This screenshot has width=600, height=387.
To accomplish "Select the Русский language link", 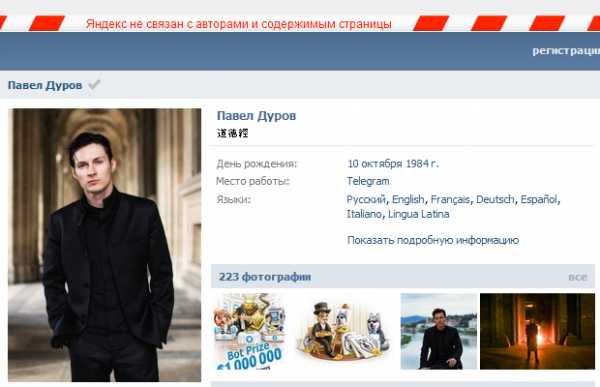I will (366, 200).
